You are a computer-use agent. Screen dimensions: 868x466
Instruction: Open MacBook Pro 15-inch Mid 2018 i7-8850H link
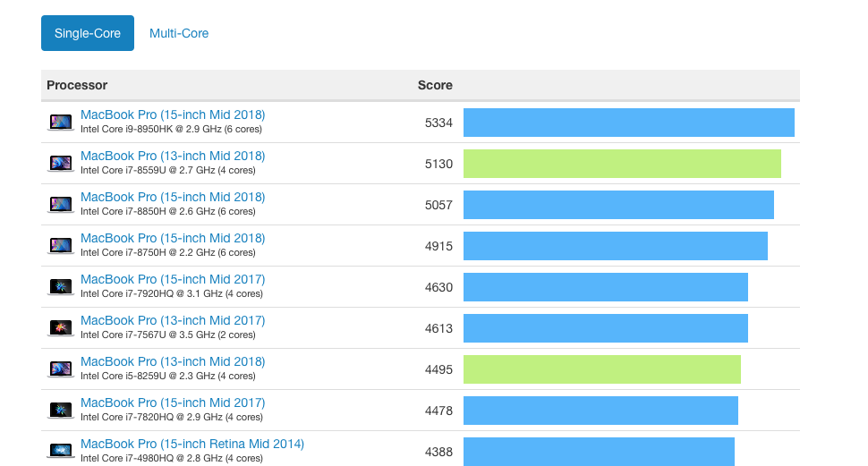[x=173, y=197]
